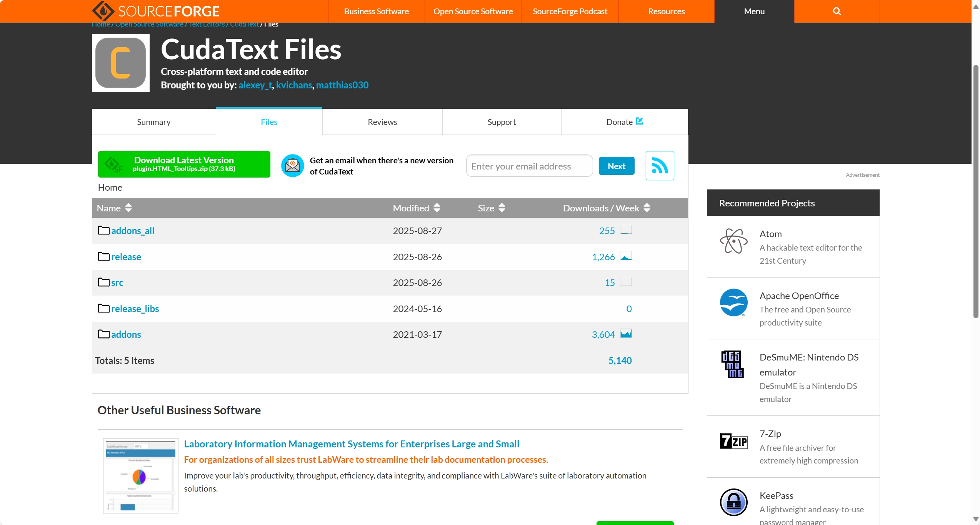The image size is (980, 525).
Task: Click the KeePass lock icon
Action: pyautogui.click(x=733, y=502)
